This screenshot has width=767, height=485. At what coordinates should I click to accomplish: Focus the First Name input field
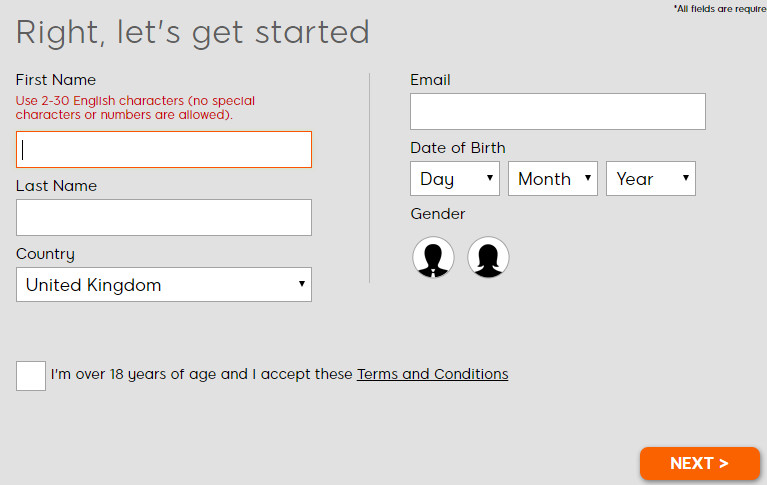164,149
